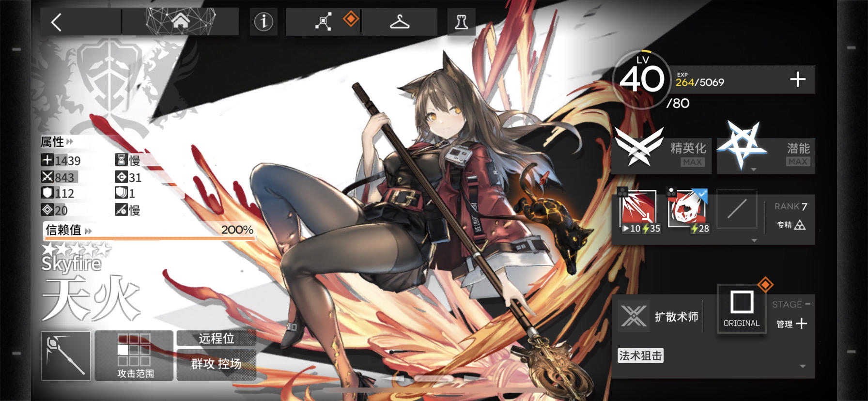Select the ORIGINAL module box

(x=742, y=308)
